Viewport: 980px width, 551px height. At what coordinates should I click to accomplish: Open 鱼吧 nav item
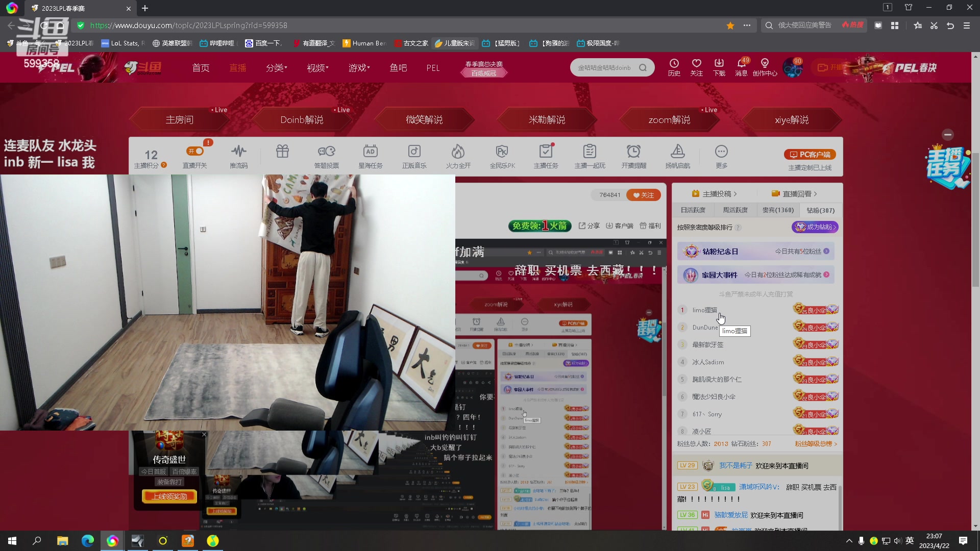point(398,68)
